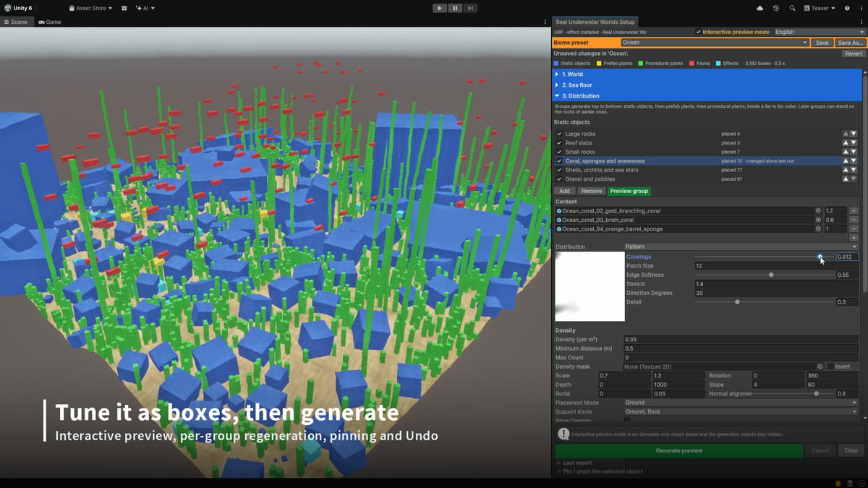Toggle Interactive preview mode checkbox
Image resolution: width=868 pixels, height=488 pixels.
698,32
